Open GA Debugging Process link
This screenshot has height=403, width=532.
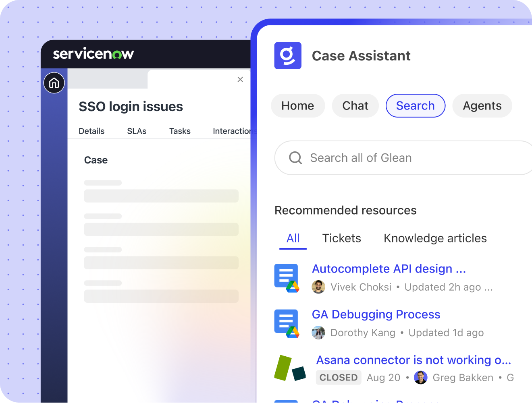point(376,314)
